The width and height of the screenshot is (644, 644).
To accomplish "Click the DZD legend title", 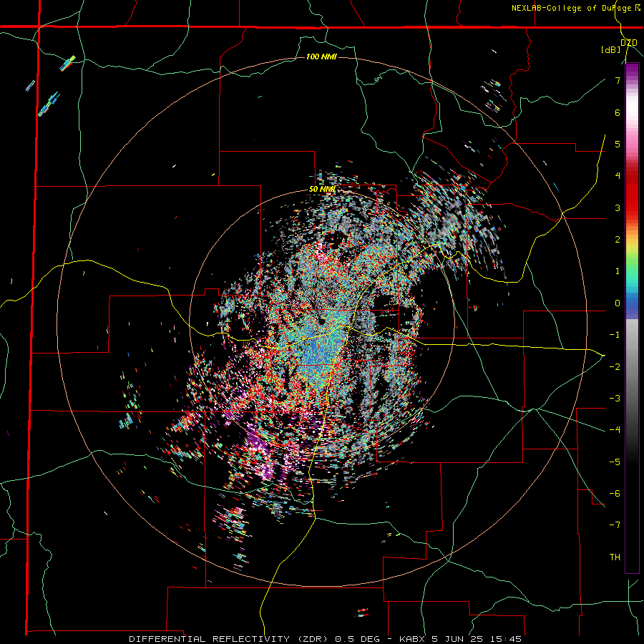I will click(629, 42).
